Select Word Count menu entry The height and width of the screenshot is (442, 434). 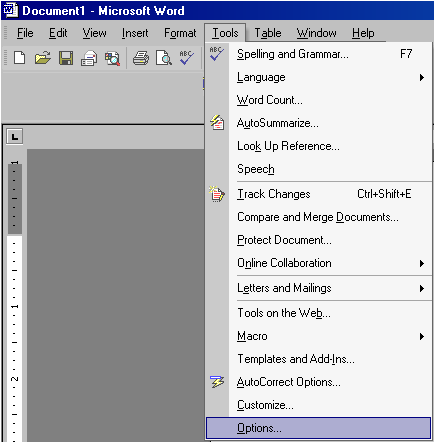point(318,100)
